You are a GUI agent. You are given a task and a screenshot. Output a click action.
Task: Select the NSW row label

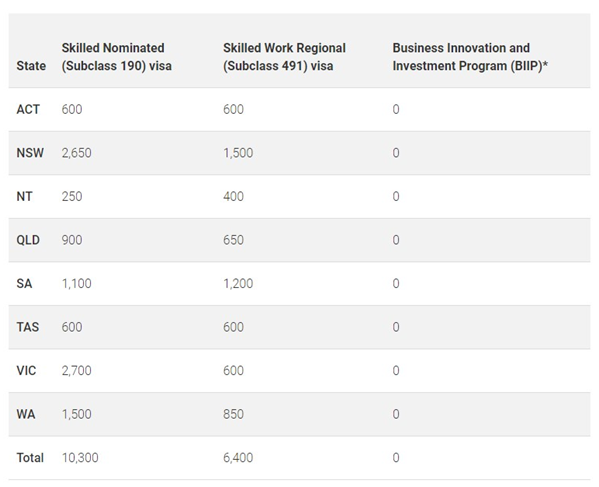30,153
